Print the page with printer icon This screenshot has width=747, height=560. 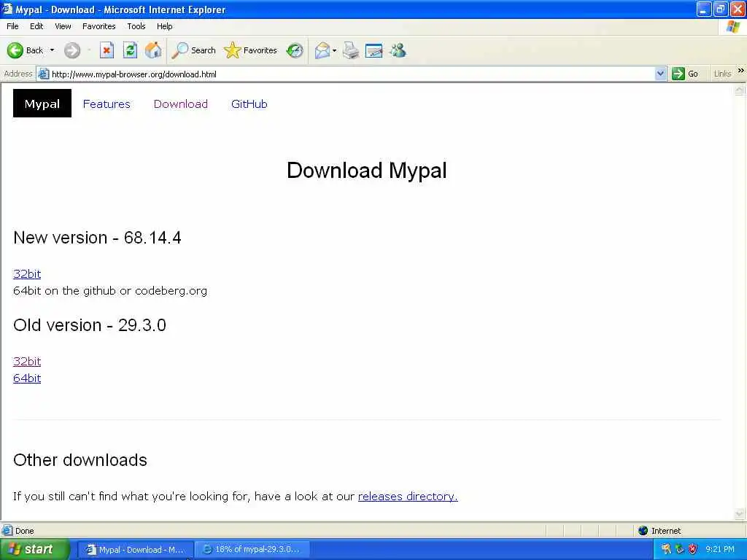tap(351, 50)
